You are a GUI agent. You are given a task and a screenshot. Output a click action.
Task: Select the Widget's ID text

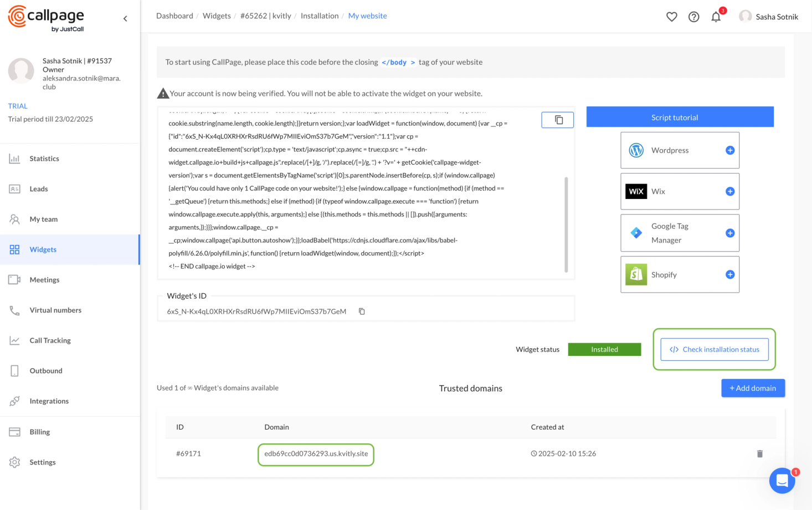[x=256, y=312]
